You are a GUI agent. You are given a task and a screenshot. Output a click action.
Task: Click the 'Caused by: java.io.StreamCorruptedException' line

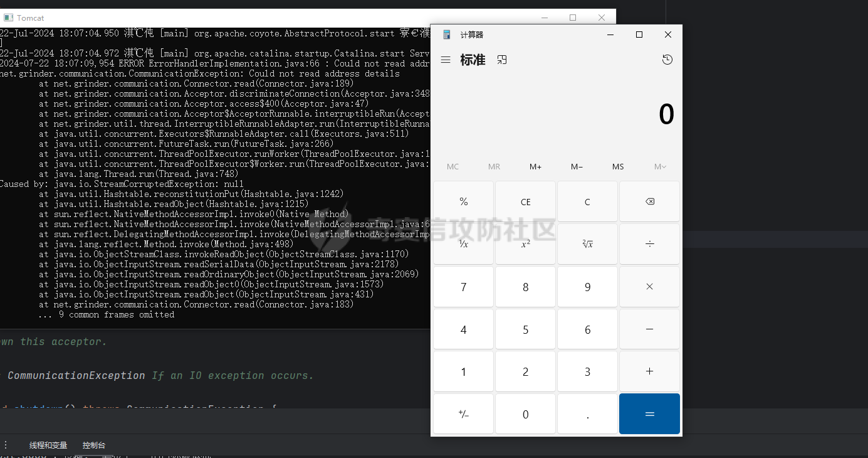[x=121, y=184]
